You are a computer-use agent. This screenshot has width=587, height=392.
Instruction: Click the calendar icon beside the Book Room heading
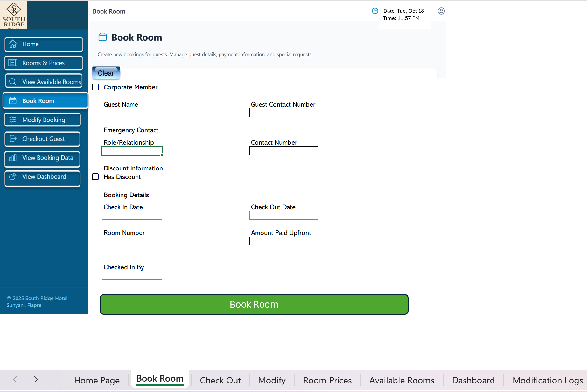click(x=102, y=37)
